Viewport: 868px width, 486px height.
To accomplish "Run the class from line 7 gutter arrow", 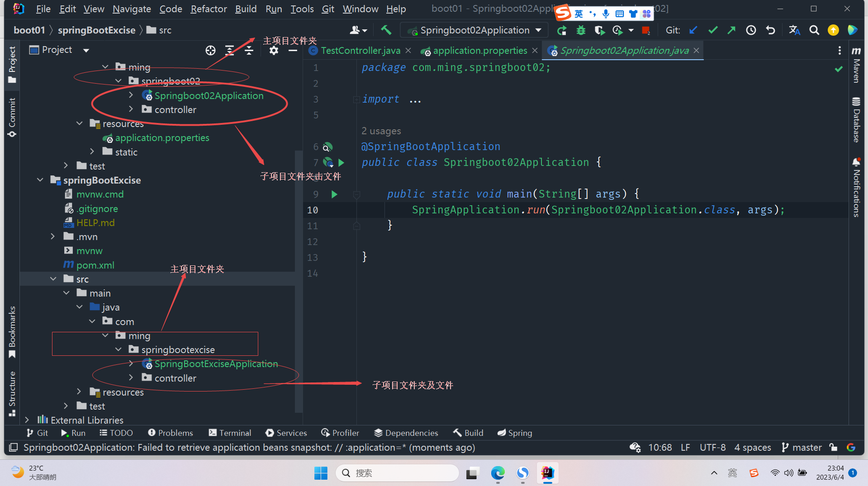I will pos(342,162).
